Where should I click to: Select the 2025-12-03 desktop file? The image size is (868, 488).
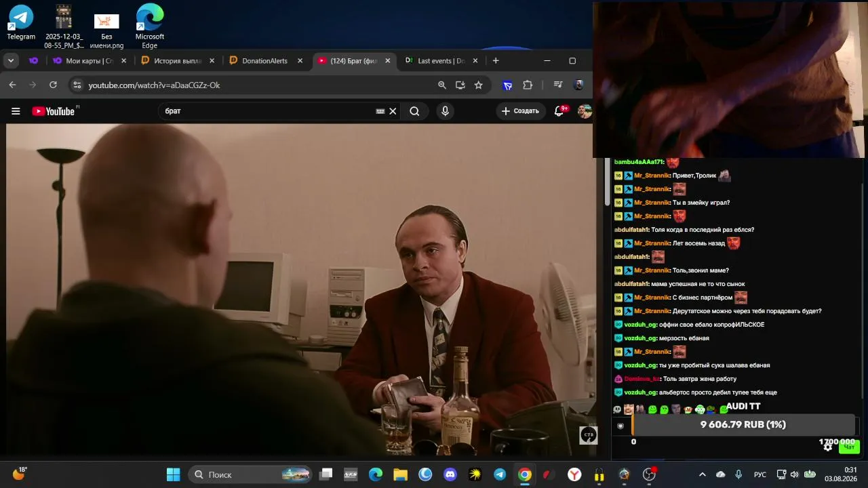(x=64, y=26)
